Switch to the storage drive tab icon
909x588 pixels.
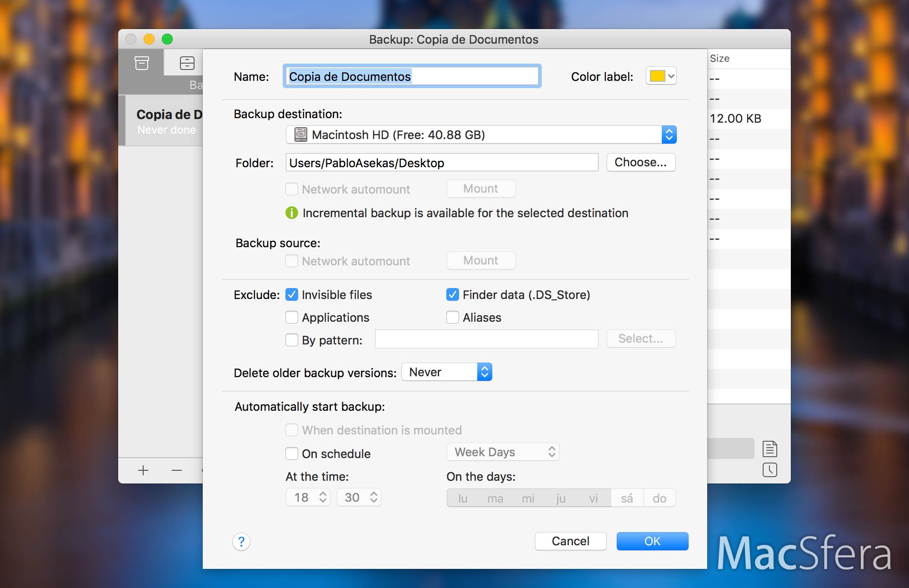tap(187, 63)
